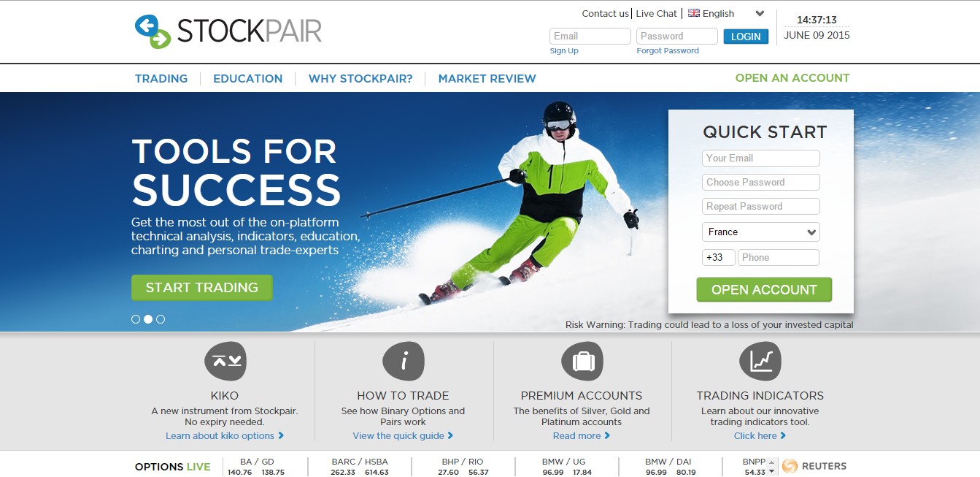Open the Live Chat link
The image size is (980, 477).
(x=657, y=13)
